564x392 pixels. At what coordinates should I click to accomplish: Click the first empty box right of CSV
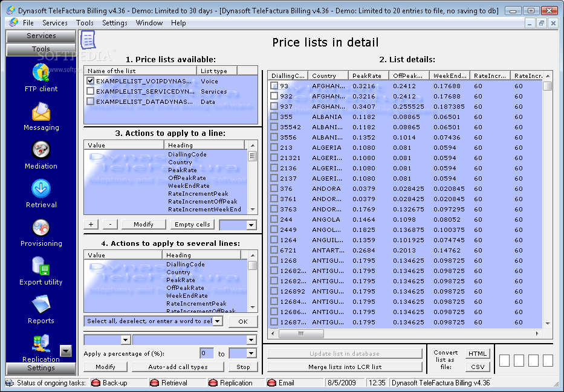point(504,360)
